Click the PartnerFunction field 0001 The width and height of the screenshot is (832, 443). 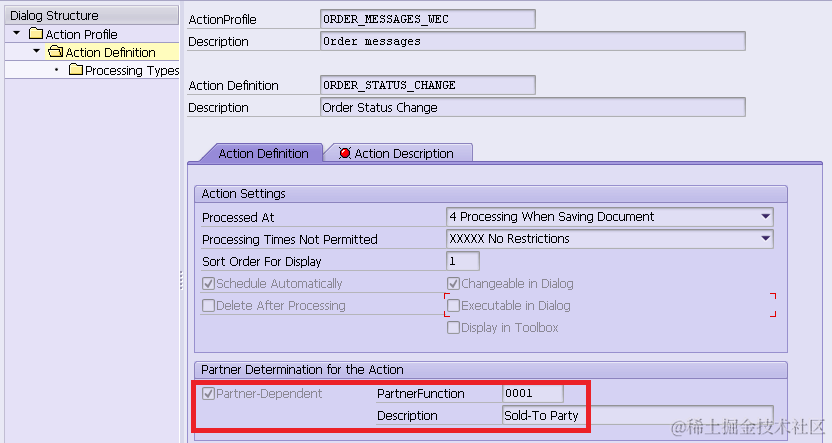click(533, 393)
